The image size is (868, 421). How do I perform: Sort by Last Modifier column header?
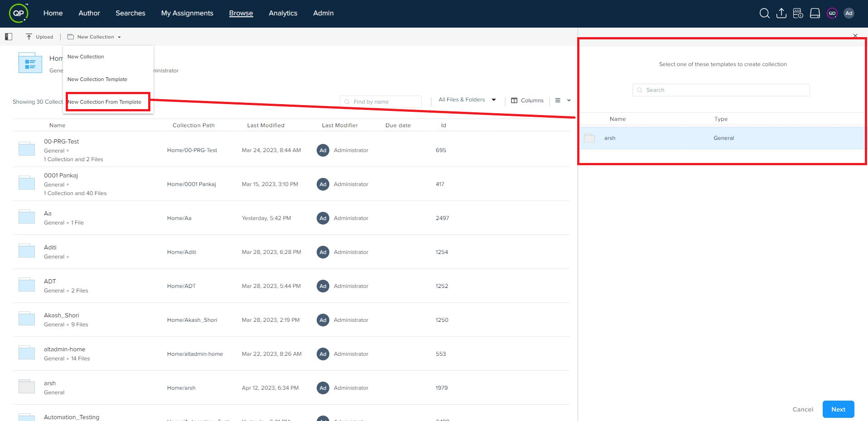[340, 125]
